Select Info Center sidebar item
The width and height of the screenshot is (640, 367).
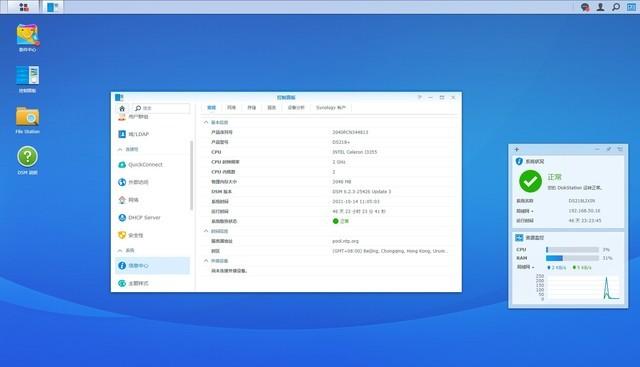tap(152, 265)
